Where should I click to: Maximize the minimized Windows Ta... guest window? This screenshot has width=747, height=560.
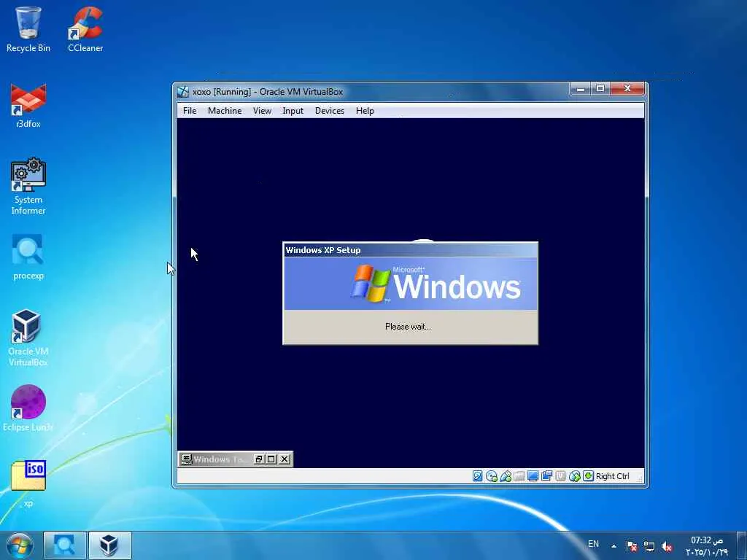271,459
